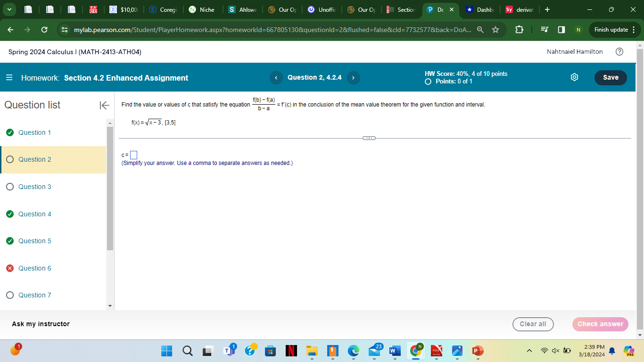Show hidden system tray icons
This screenshot has width=644, height=362.
click(529, 351)
